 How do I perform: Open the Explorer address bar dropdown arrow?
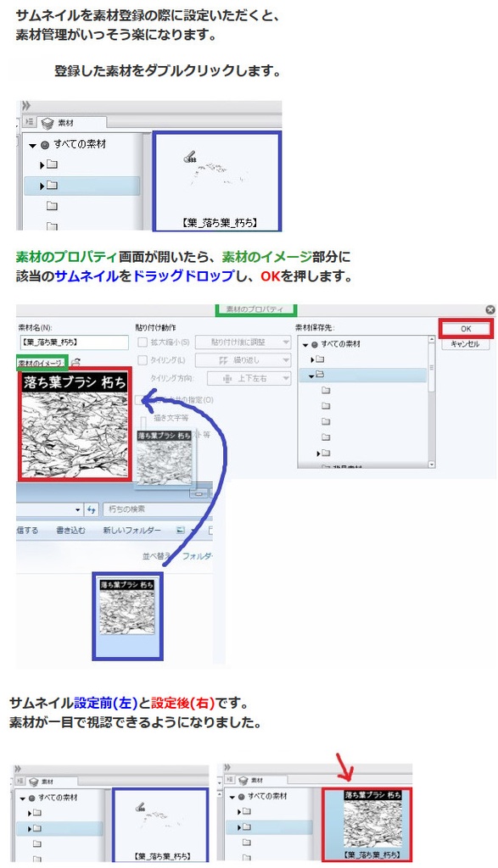[78, 509]
